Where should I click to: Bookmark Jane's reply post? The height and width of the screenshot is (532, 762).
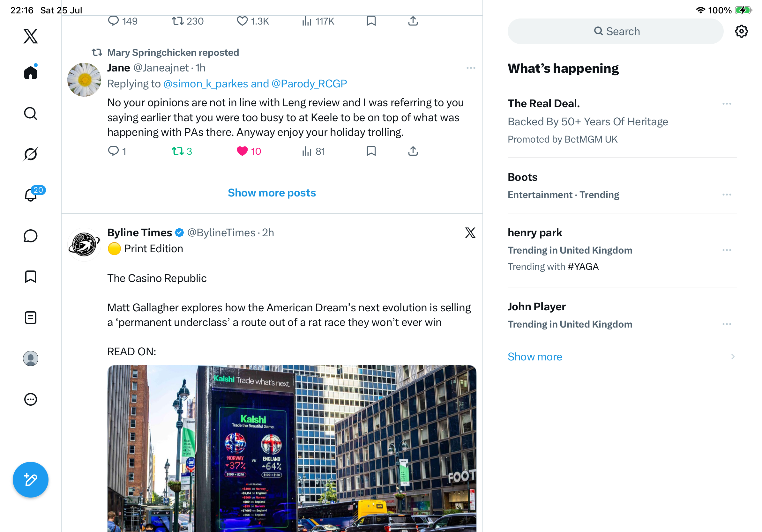tap(371, 151)
